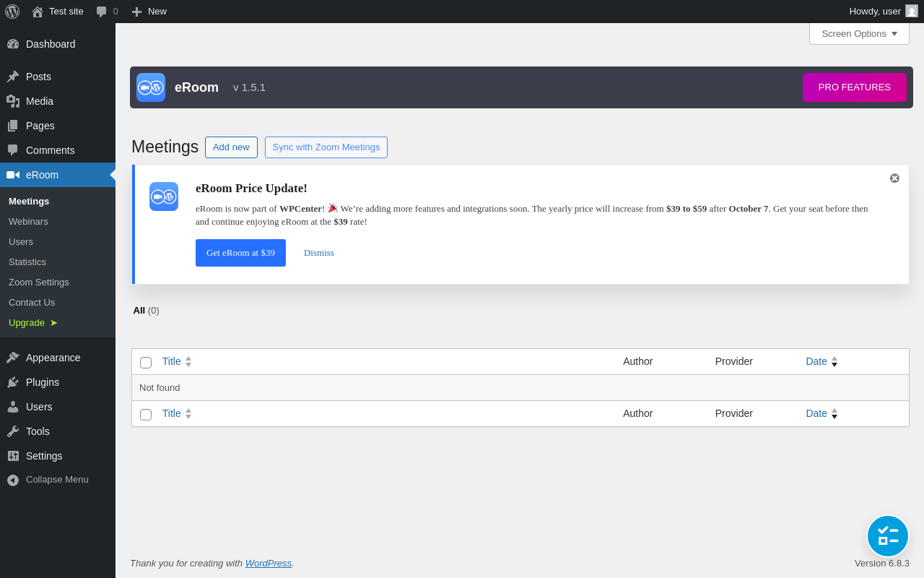The image size is (924, 578).
Task: Click the Provider column header
Action: 734,361
